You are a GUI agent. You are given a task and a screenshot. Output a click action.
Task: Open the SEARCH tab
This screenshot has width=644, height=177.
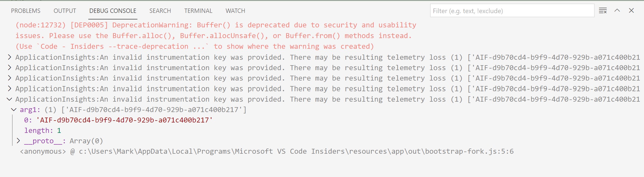[x=160, y=11]
